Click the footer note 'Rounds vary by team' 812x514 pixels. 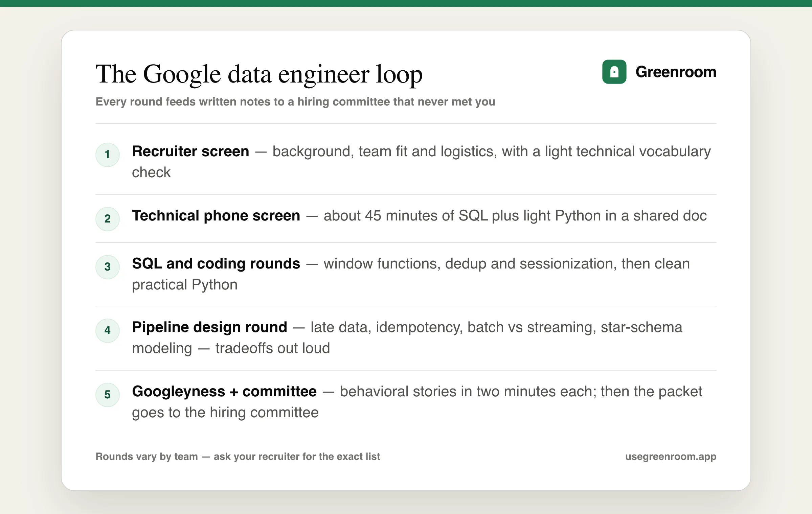146,457
